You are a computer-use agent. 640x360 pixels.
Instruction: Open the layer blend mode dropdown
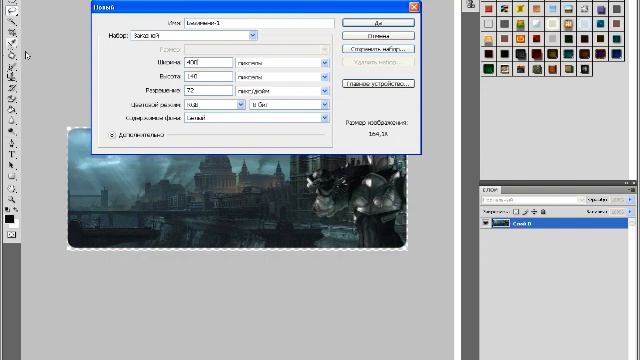click(533, 200)
